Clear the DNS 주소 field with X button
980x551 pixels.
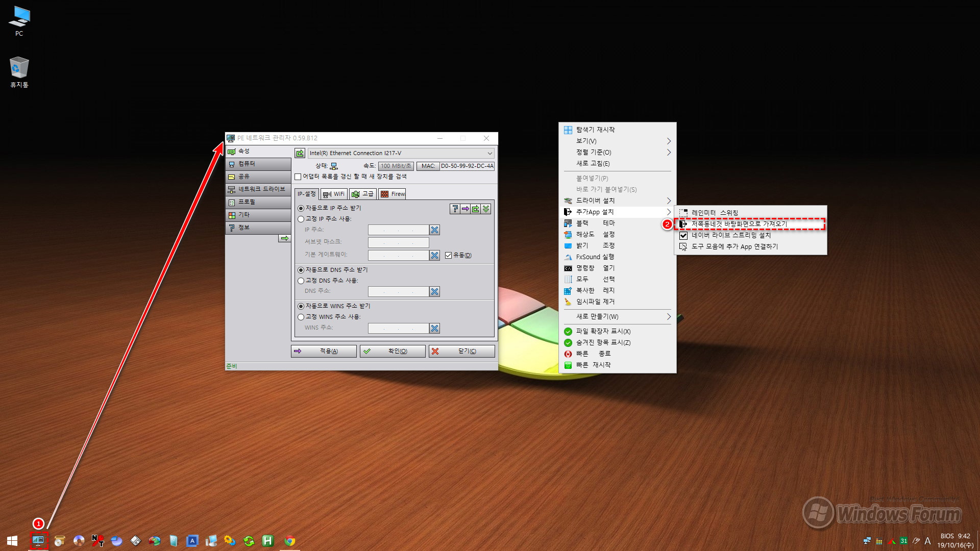[434, 292]
